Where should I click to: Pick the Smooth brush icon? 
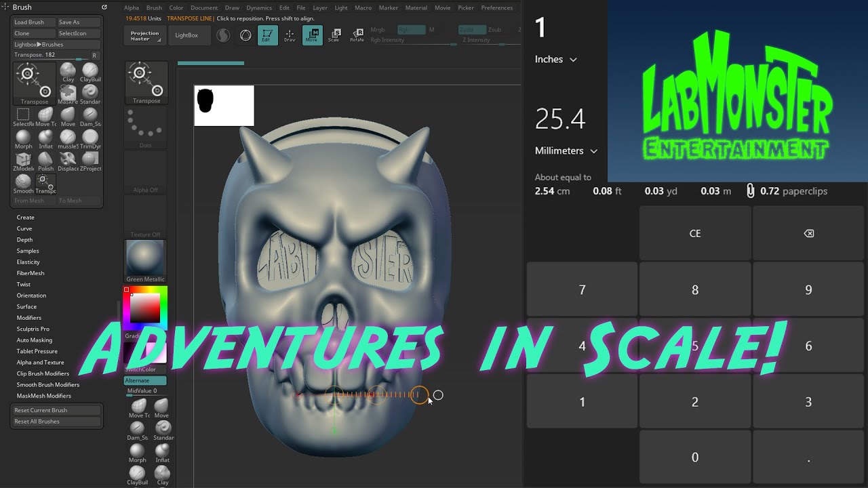coord(23,184)
